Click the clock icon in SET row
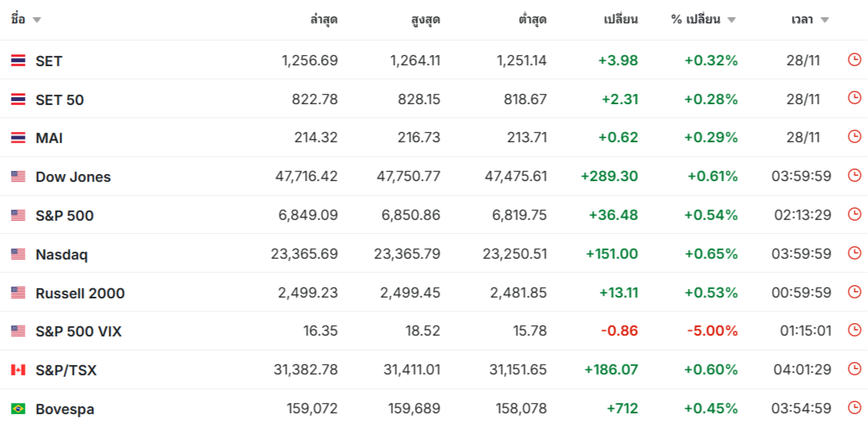This screenshot has height=421, width=868. click(854, 60)
